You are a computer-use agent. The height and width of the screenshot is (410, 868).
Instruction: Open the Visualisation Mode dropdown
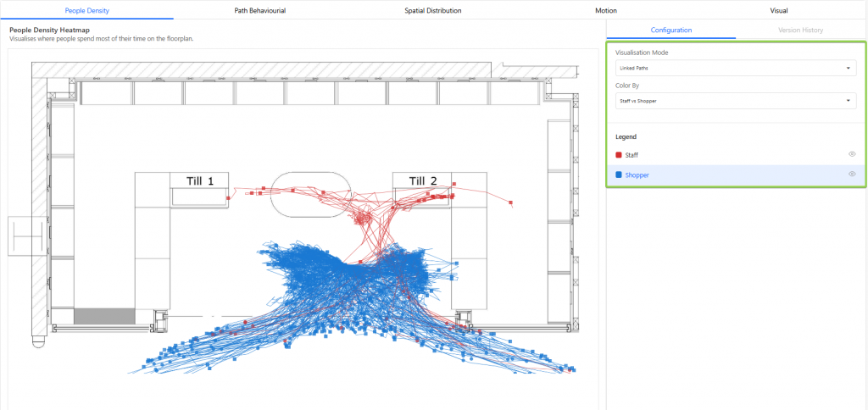[735, 68]
